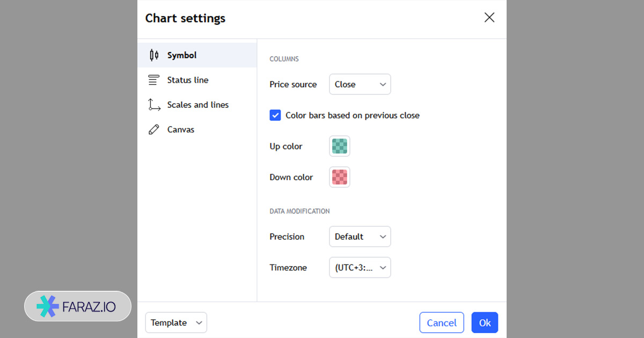Image resolution: width=644 pixels, height=338 pixels.
Task: Switch to the Canvas tab
Action: (197, 129)
